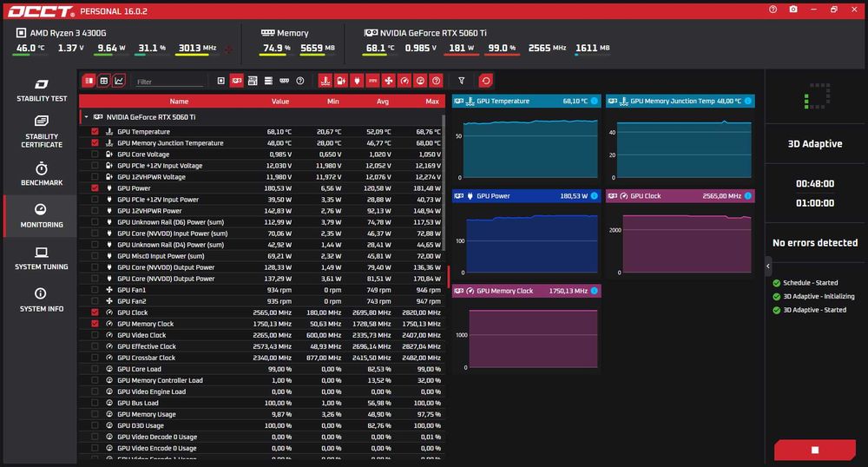This screenshot has width=868, height=467.
Task: Uncheck the GPU Power checkbox
Action: point(95,188)
